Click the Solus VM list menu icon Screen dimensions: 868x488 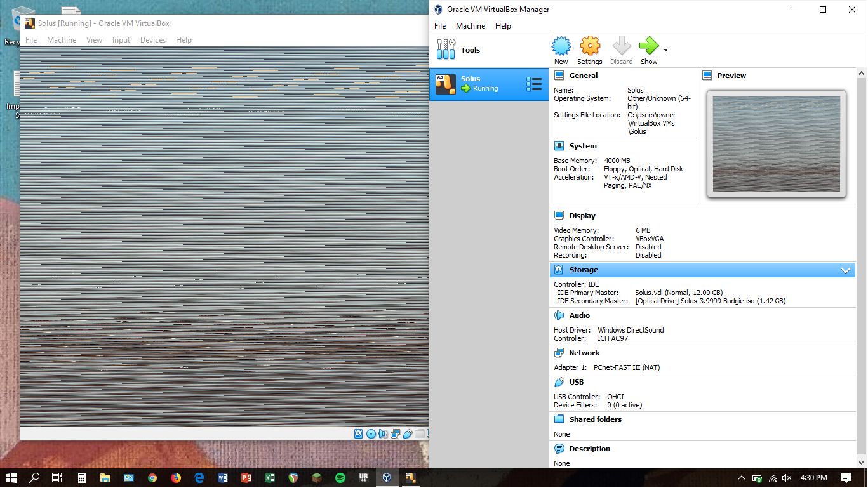coord(533,84)
